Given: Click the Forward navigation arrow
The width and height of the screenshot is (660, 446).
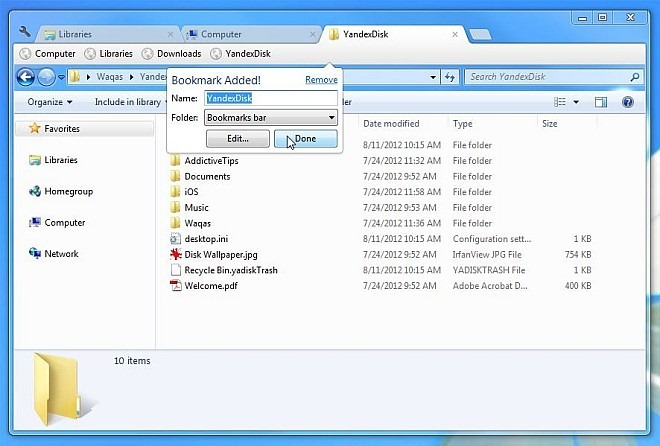Looking at the screenshot, I should point(46,77).
